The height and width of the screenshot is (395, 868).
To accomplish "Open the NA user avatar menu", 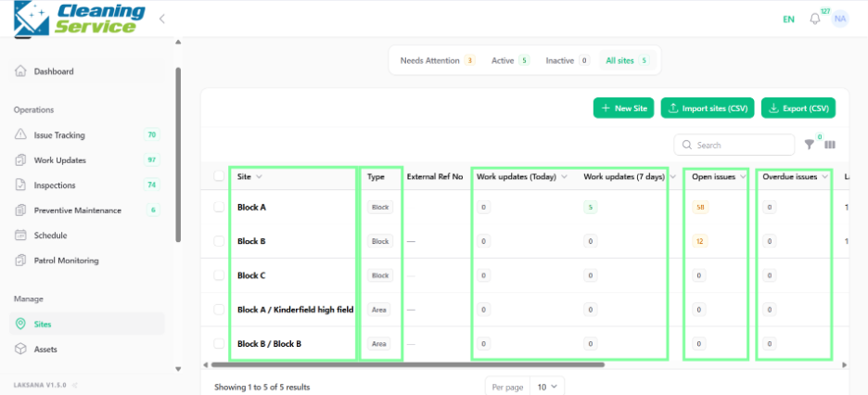I will [840, 19].
